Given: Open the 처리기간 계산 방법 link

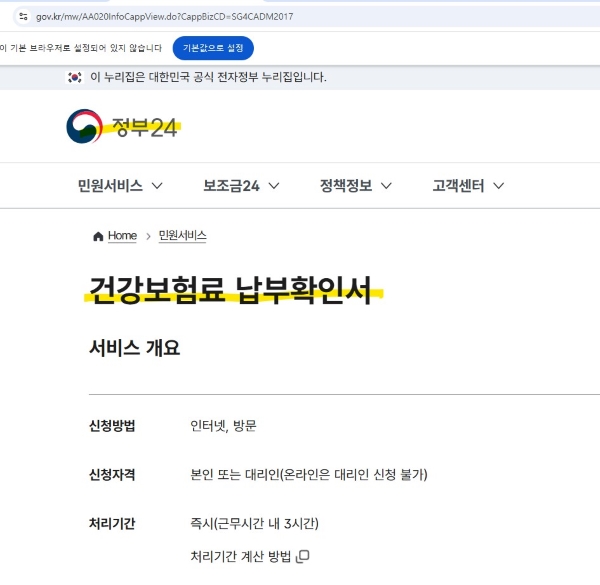Looking at the screenshot, I should coord(241,556).
